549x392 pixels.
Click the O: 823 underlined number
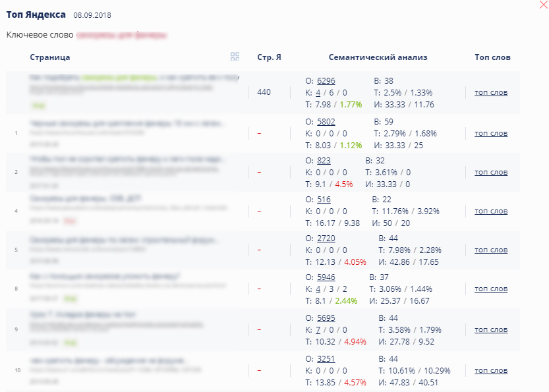click(324, 160)
